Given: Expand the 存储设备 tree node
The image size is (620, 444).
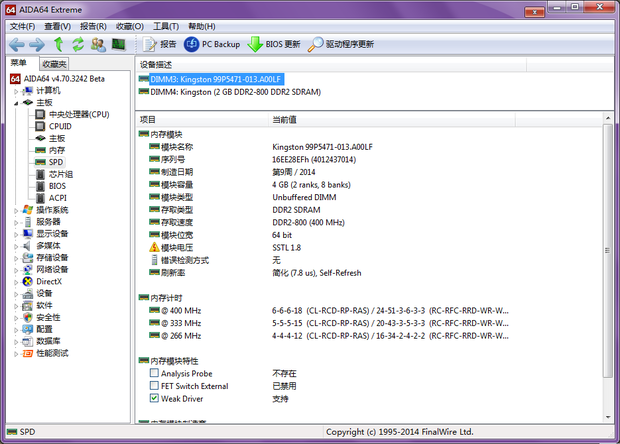Looking at the screenshot, I should click(x=16, y=259).
